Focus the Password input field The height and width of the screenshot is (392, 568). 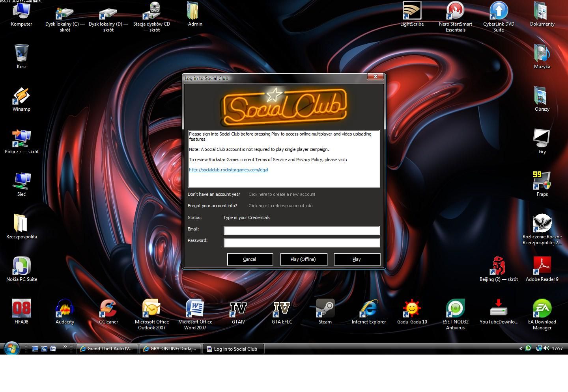coord(302,243)
